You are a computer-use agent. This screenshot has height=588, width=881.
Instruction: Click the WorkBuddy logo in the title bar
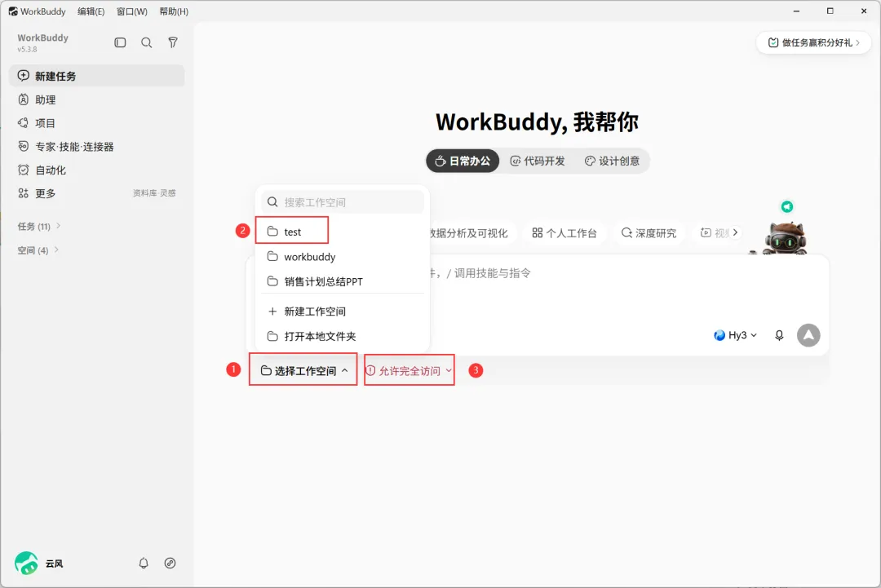13,11
